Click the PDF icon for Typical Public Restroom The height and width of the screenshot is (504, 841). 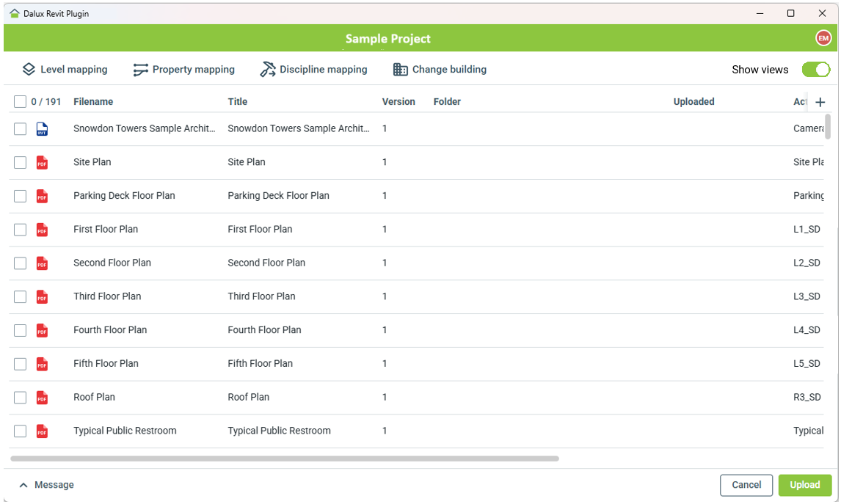coord(42,431)
